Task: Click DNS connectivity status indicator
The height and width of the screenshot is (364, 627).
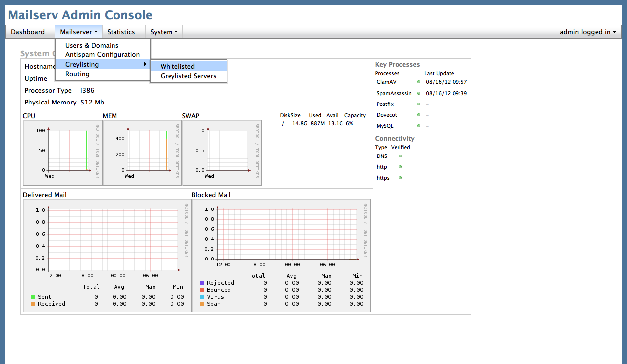Action: tap(400, 156)
